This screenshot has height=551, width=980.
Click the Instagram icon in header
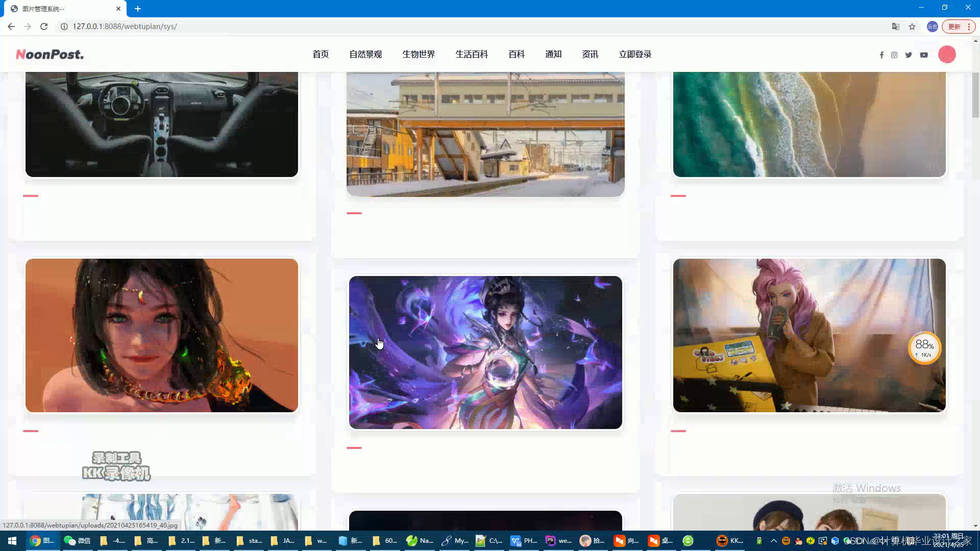pyautogui.click(x=894, y=55)
